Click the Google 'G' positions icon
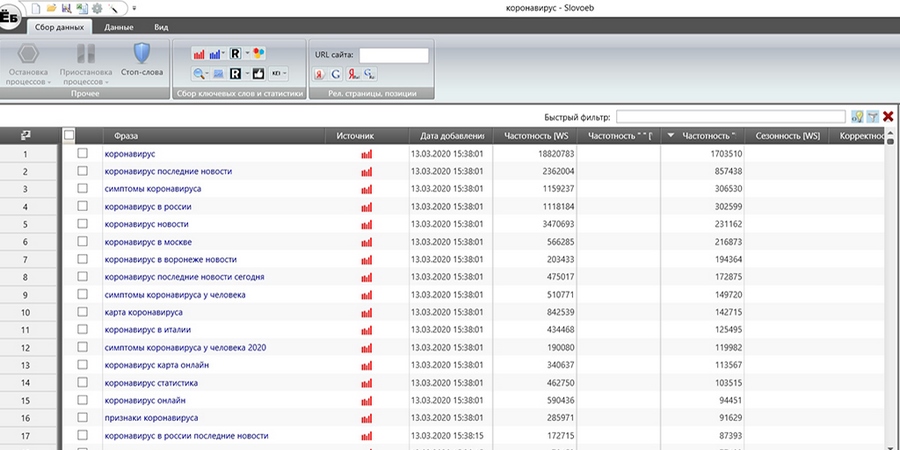 click(x=336, y=74)
